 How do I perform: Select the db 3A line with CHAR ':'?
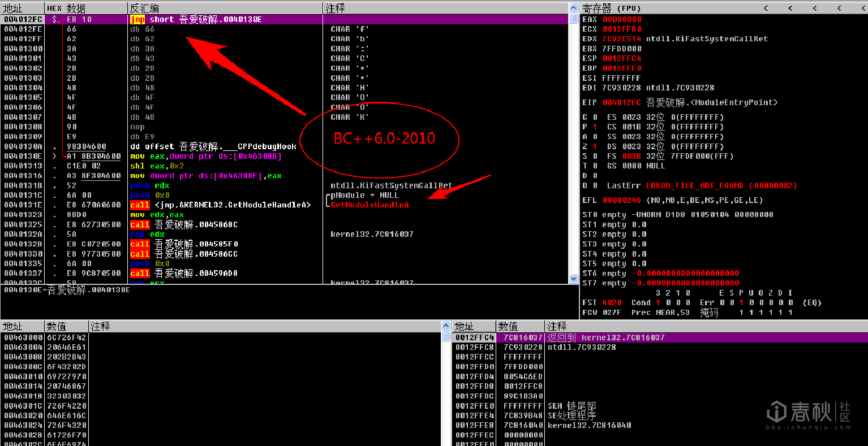coord(285,49)
